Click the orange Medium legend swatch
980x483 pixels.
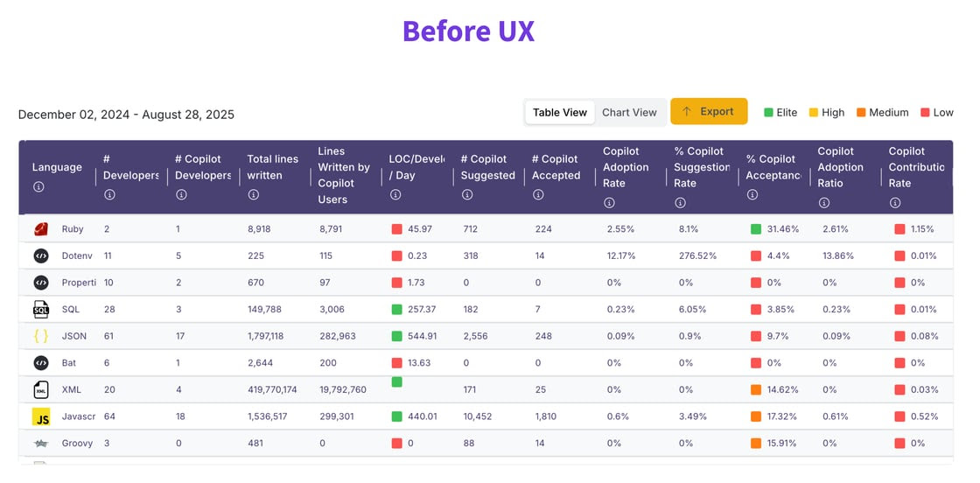coord(861,113)
